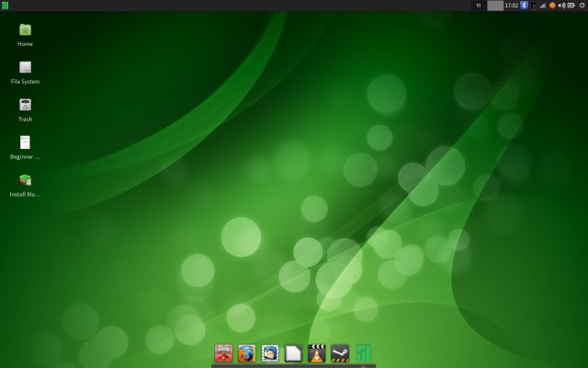The height and width of the screenshot is (368, 588).
Task: Open the File System desktop icon
Action: click(25, 67)
